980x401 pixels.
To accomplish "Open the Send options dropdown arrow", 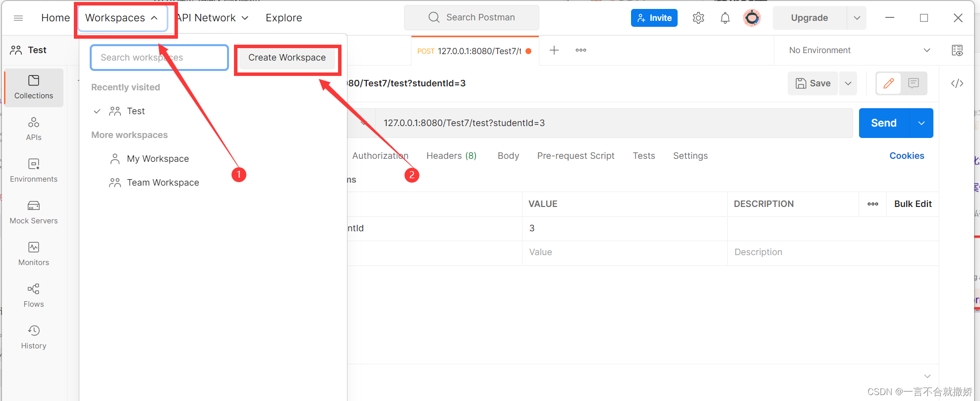I will (x=922, y=123).
